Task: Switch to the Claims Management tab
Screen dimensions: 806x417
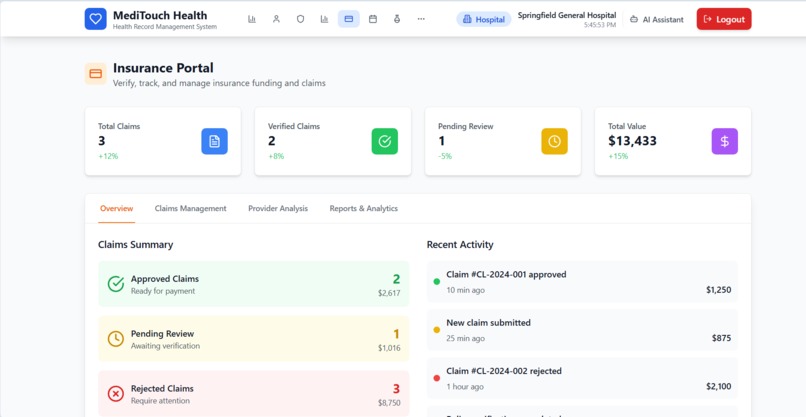Action: click(x=191, y=208)
